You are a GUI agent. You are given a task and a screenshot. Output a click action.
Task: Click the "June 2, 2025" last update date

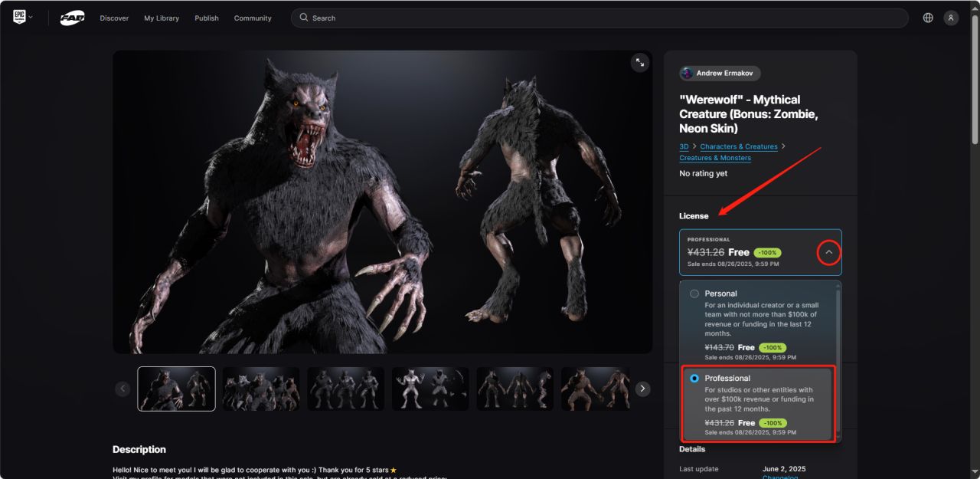click(x=784, y=469)
